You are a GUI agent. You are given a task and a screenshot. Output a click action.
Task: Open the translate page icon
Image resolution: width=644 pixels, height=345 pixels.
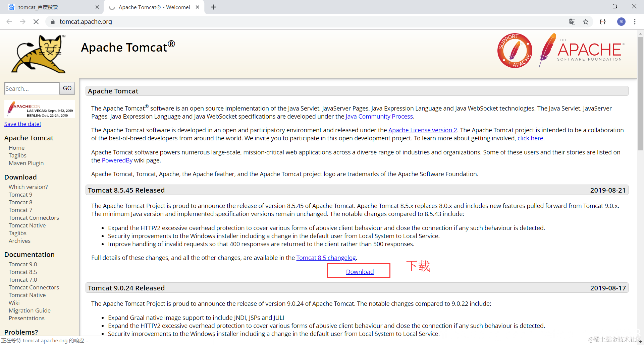pos(572,22)
